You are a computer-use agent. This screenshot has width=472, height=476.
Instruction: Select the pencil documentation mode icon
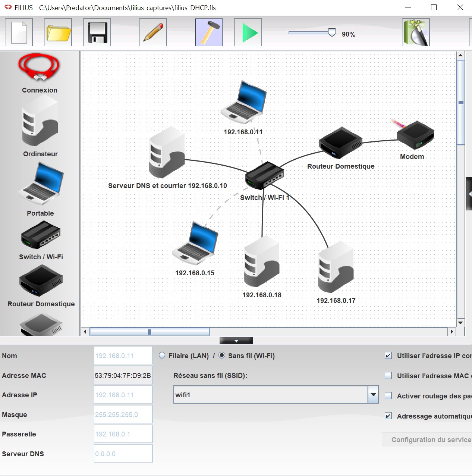[153, 33]
